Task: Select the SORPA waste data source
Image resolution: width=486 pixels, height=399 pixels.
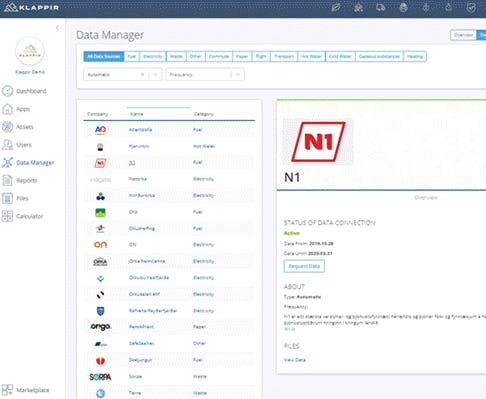Action: [169, 377]
